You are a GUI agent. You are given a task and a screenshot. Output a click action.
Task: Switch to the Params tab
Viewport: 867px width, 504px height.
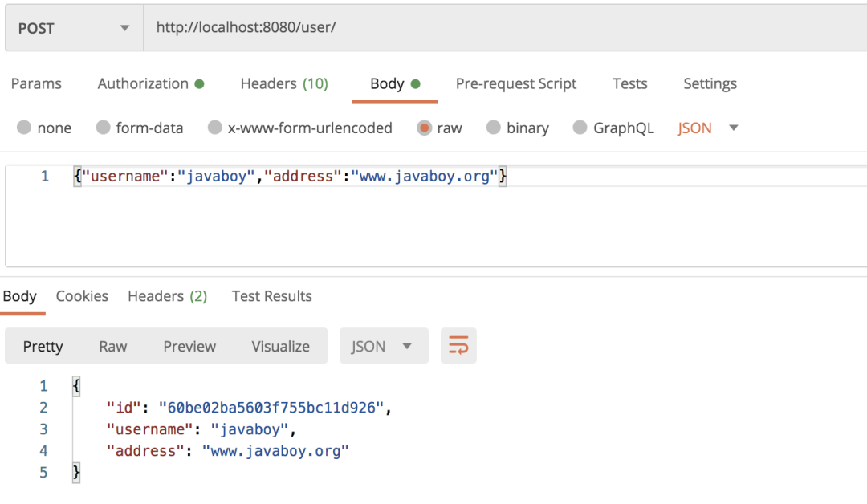coord(36,83)
